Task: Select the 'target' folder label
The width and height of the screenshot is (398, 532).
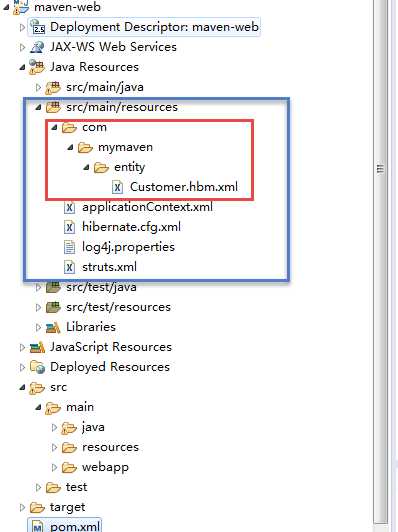Action: 68,508
